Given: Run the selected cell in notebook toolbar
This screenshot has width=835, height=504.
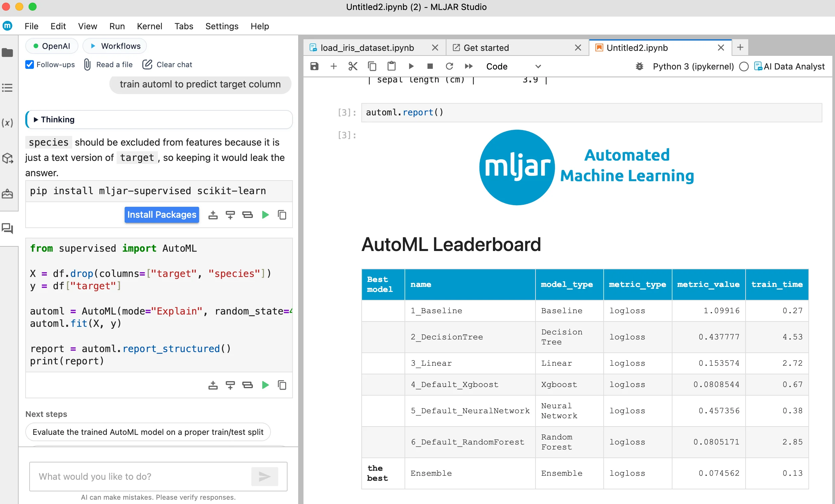Looking at the screenshot, I should (411, 66).
